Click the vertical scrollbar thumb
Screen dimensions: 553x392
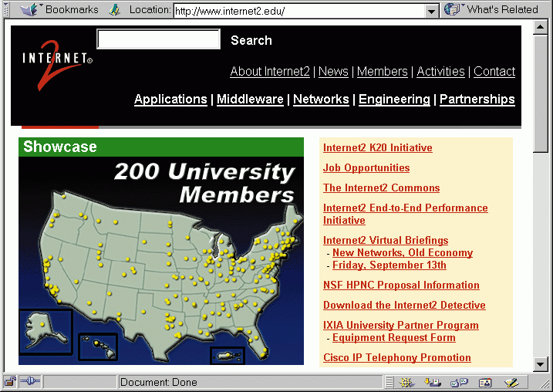point(540,93)
